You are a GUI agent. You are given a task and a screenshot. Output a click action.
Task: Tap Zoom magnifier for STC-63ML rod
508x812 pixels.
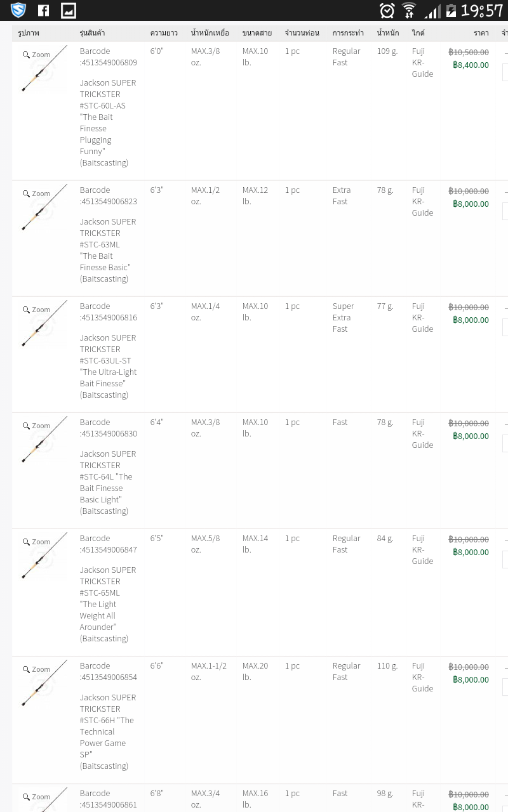point(36,193)
